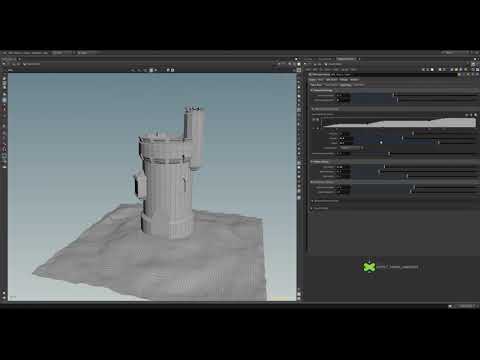Screen dimensions: 480x360
Task: Select the fourth tab in the parameter tab row
Action: (x=359, y=85)
